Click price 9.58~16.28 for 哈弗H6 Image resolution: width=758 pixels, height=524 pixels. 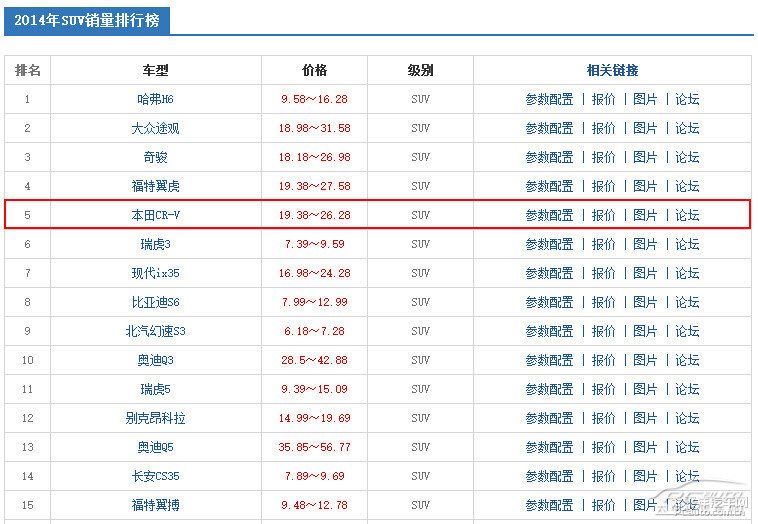click(x=314, y=99)
